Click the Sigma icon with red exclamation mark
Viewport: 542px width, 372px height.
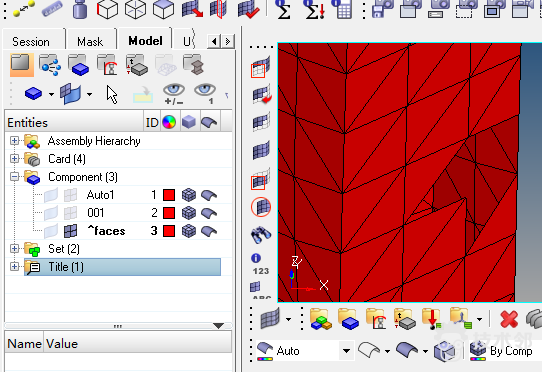tap(314, 9)
